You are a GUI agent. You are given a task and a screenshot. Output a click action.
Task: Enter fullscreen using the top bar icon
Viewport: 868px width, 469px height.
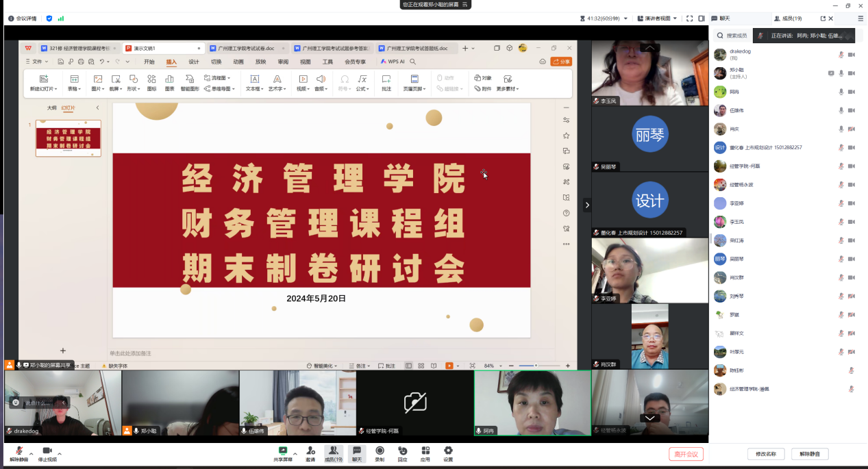point(690,18)
